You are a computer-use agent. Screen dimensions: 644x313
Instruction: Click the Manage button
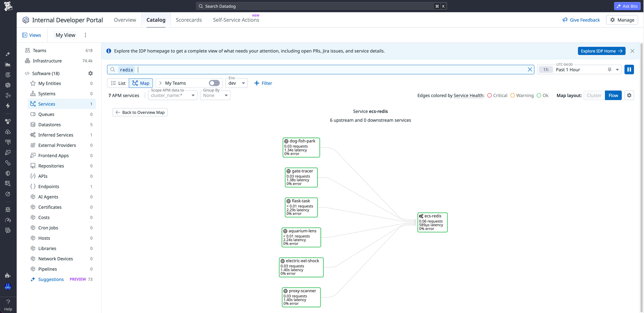[x=622, y=20]
